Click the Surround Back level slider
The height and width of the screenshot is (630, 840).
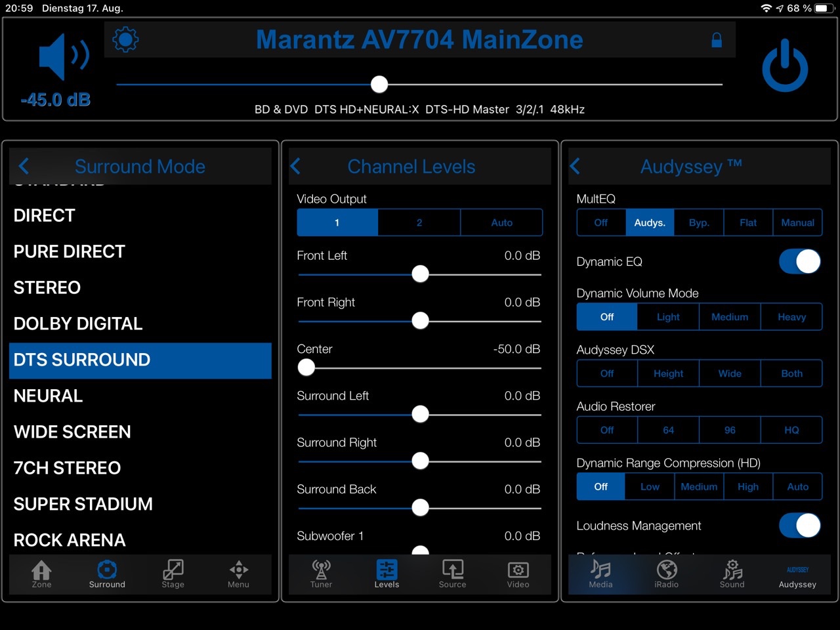[x=419, y=507]
